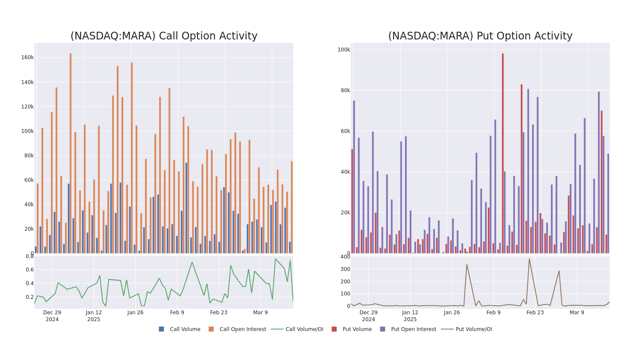Click 'Mar 9' date under call chart
Screen dimensions: 644x343
[260, 313]
